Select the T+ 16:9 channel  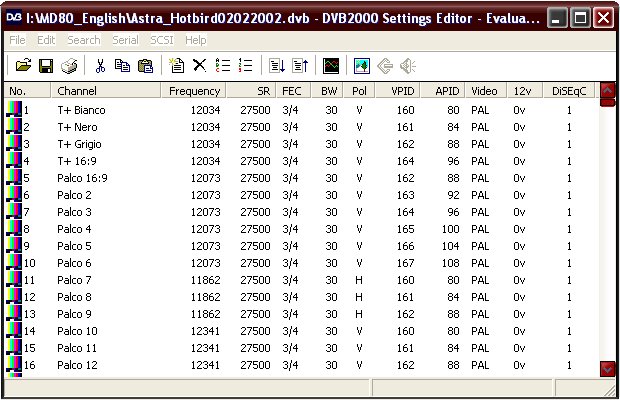coord(77,161)
